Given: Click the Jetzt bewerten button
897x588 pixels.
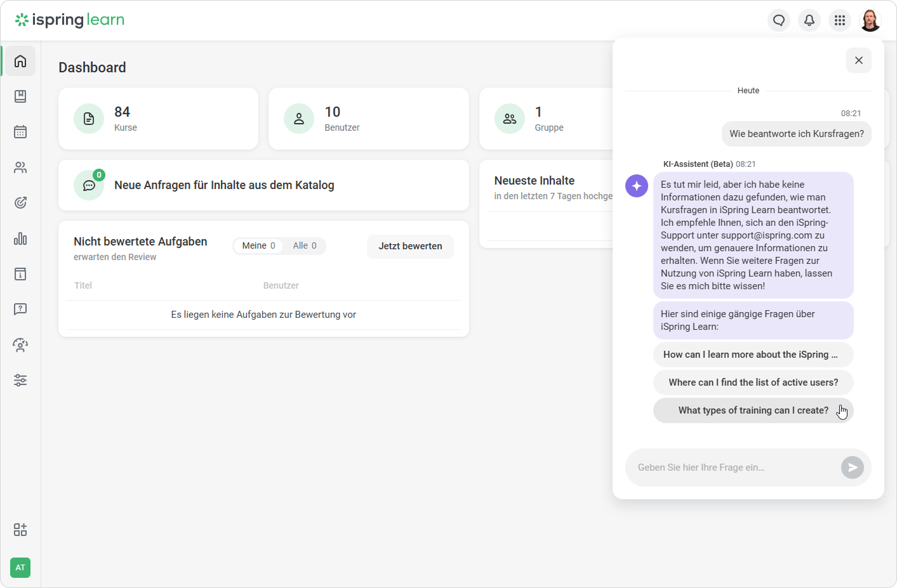Looking at the screenshot, I should (x=410, y=246).
